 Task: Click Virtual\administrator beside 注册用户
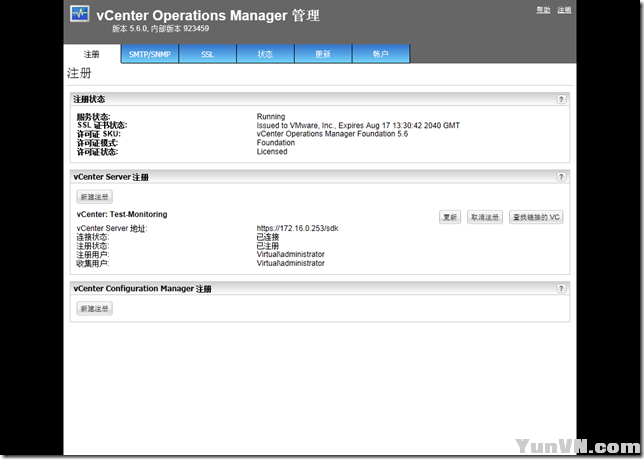pos(290,254)
